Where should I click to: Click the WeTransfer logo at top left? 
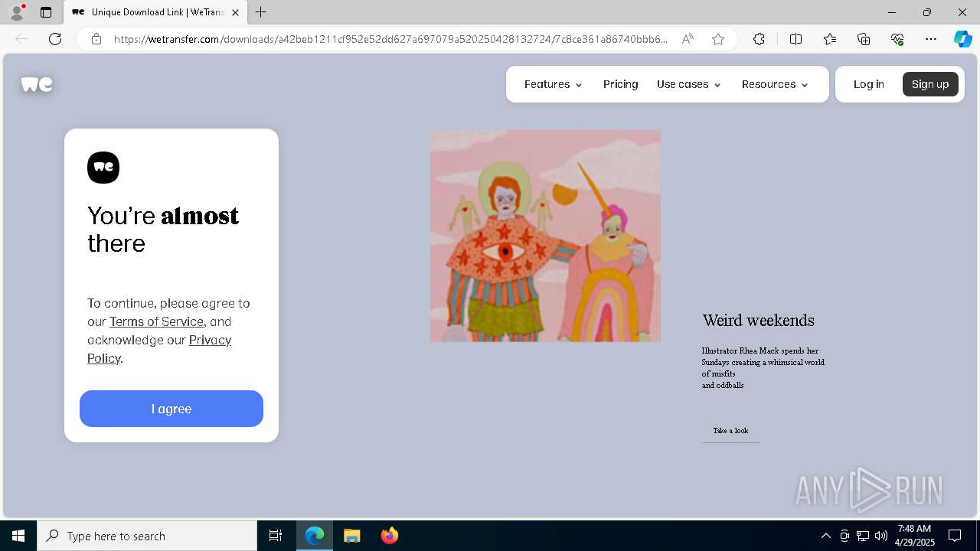click(37, 84)
